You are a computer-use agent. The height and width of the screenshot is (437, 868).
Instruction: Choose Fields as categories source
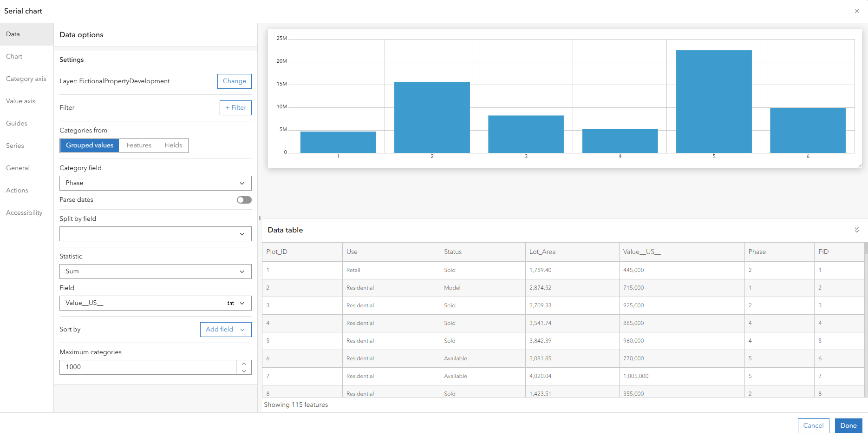click(x=173, y=146)
